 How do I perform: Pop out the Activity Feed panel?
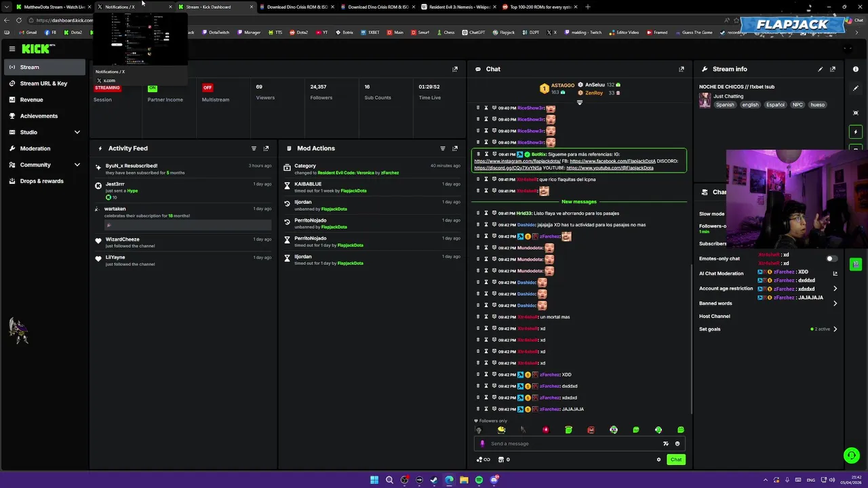(266, 148)
